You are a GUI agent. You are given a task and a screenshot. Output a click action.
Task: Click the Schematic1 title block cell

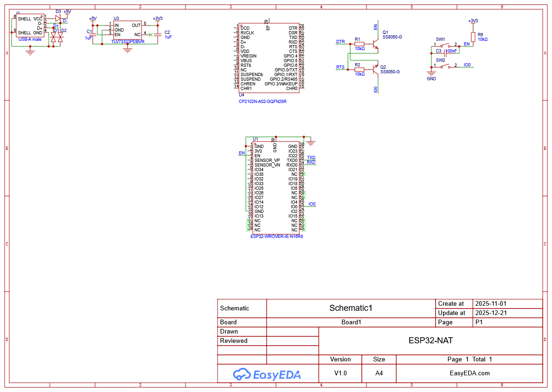(x=351, y=308)
